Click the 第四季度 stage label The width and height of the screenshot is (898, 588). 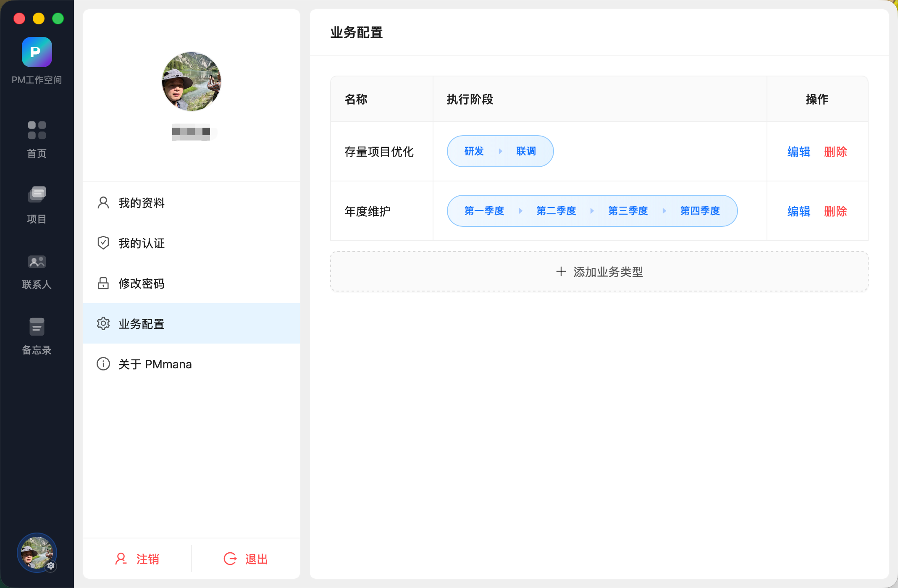point(700,211)
